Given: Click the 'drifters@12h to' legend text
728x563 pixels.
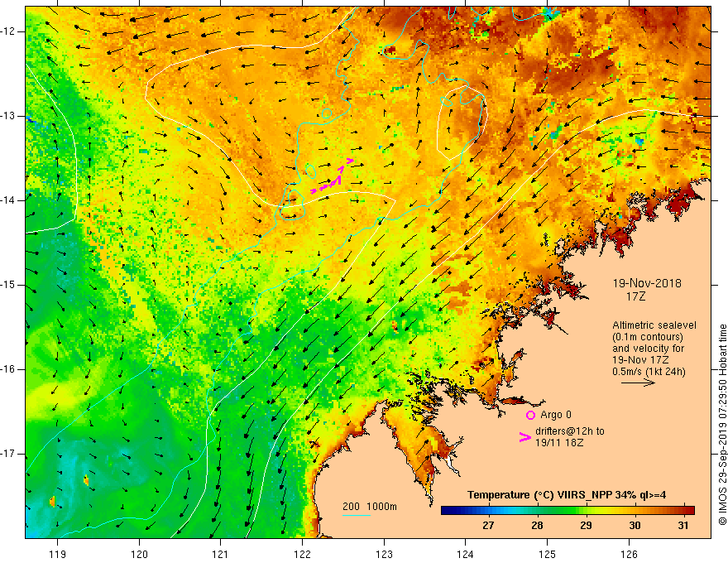Looking at the screenshot, I should click(570, 431).
